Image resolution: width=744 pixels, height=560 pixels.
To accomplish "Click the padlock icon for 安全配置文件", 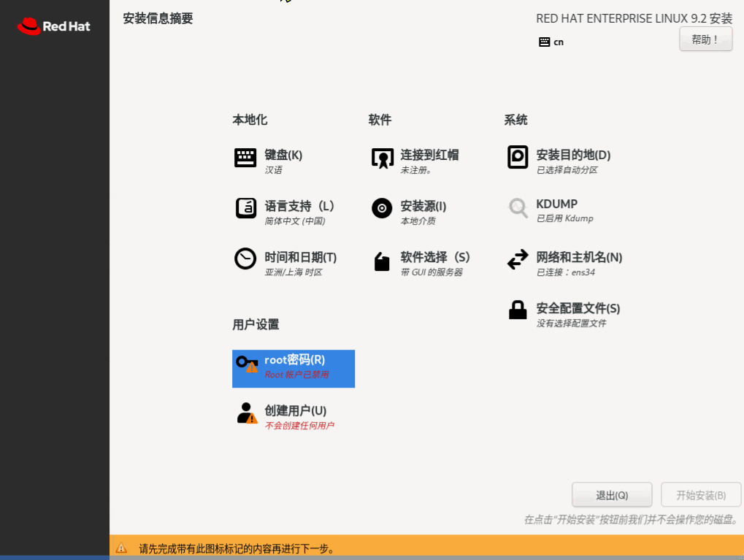I will coord(518,310).
